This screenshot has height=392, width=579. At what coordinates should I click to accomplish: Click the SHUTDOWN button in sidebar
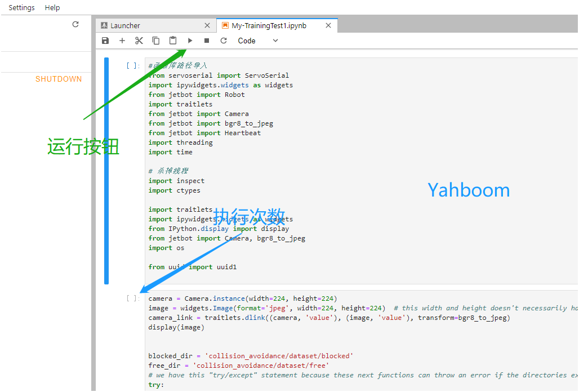click(59, 79)
